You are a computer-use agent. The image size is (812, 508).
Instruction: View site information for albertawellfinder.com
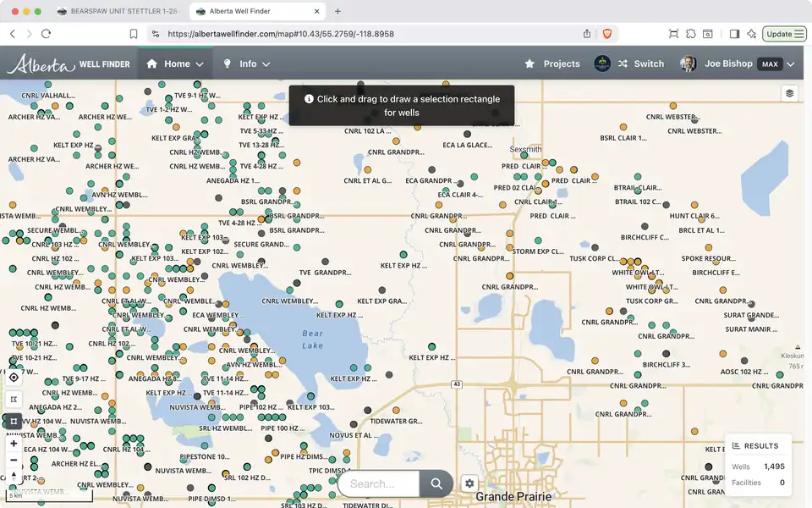pos(156,34)
